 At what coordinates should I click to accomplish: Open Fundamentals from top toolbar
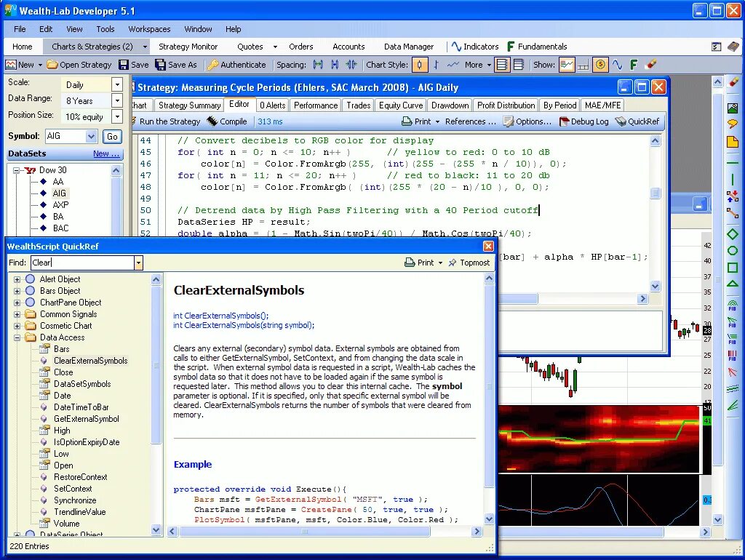click(x=537, y=47)
